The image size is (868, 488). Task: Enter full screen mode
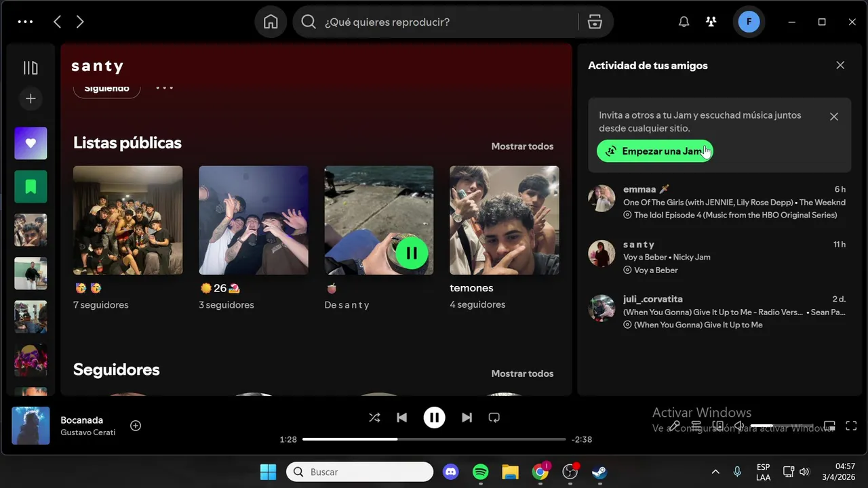point(851,426)
